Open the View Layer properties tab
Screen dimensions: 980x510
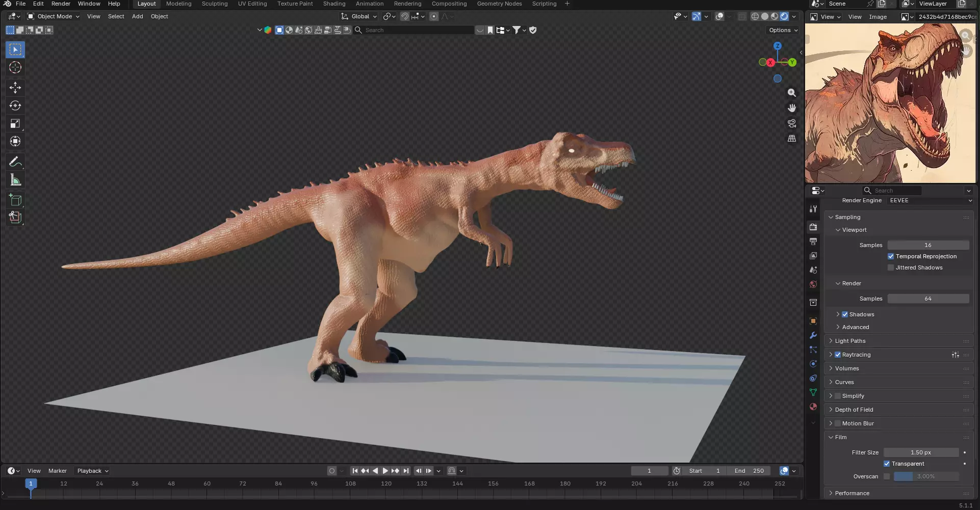click(813, 256)
